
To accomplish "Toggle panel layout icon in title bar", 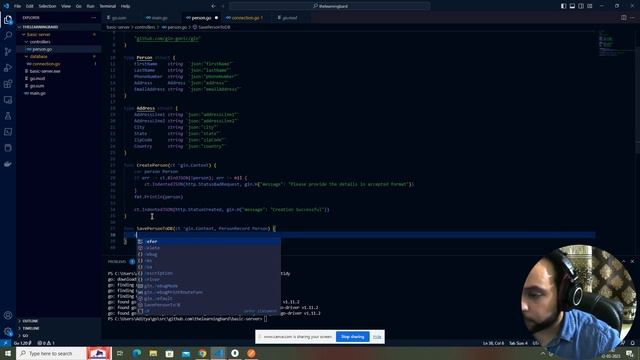I will point(572,6).
